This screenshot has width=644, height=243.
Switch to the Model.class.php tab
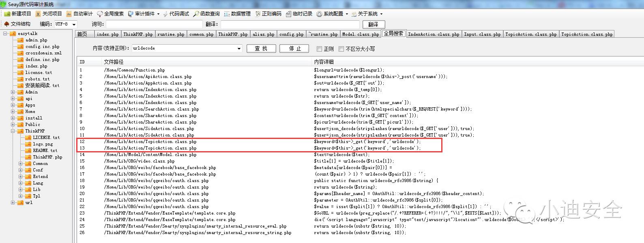coord(360,34)
